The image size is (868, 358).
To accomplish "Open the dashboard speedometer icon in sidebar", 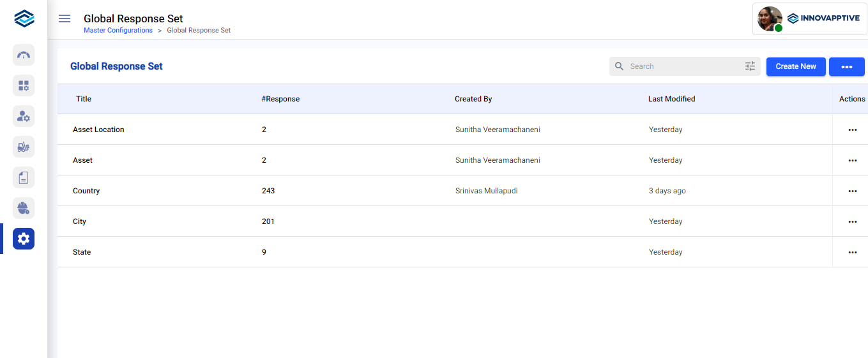I will pyautogui.click(x=24, y=55).
